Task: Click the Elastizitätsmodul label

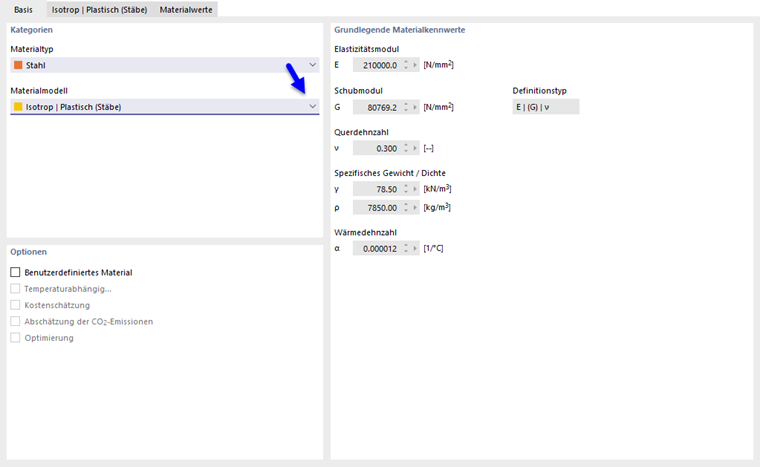Action: [x=366, y=49]
